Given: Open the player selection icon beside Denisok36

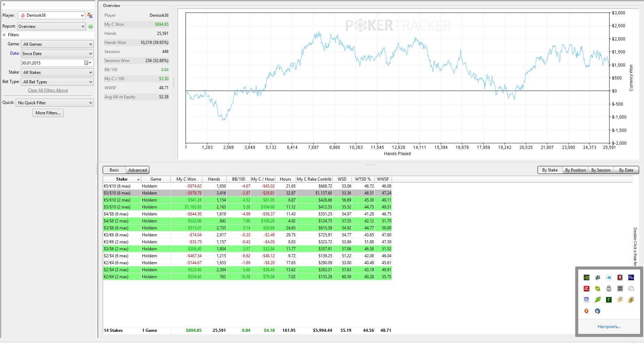Looking at the screenshot, I should (x=90, y=15).
